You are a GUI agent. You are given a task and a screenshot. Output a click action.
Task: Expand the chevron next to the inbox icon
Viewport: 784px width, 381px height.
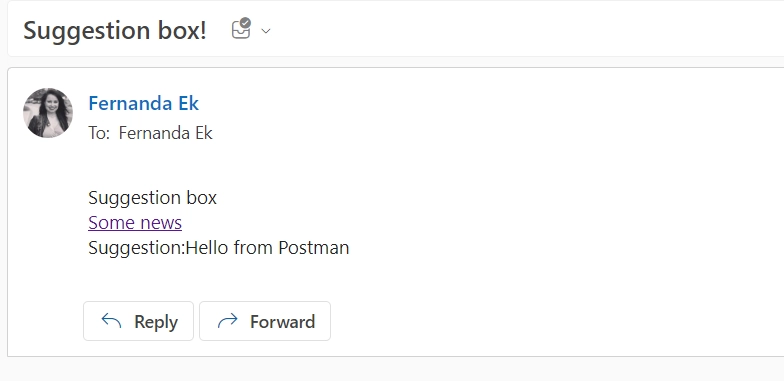coord(266,31)
